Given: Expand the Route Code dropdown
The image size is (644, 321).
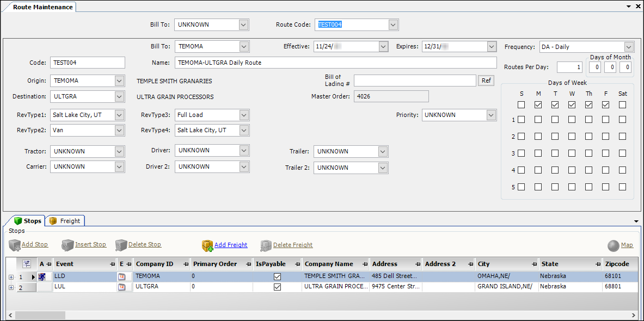Looking at the screenshot, I should [x=393, y=24].
